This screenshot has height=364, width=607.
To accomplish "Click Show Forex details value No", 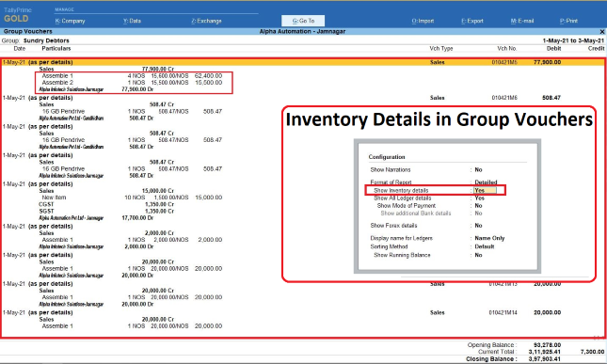I will click(478, 226).
